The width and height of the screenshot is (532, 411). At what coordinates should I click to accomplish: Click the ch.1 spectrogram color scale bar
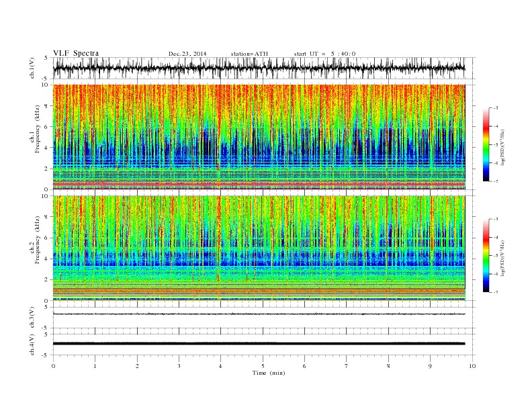[486, 144]
